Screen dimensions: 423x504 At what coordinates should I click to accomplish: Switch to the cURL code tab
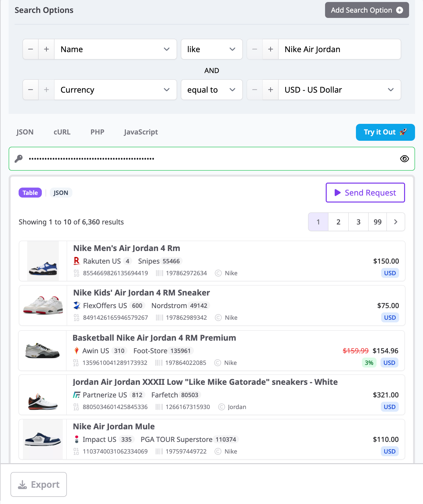tap(62, 132)
